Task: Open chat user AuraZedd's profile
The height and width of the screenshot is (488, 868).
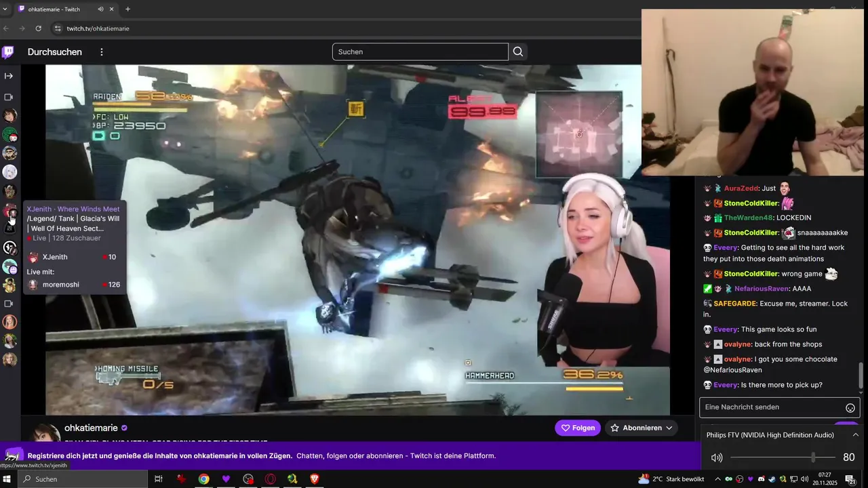Action: pos(741,188)
